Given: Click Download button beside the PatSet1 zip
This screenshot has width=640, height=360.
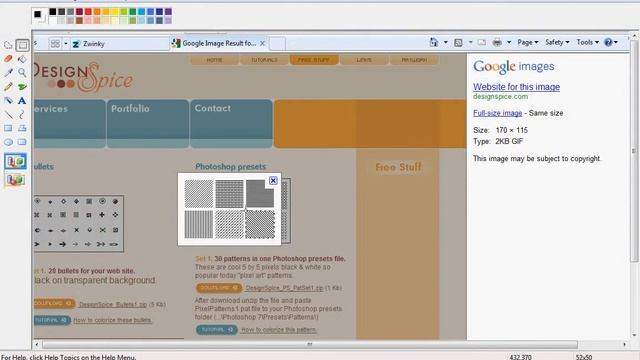Looking at the screenshot, I should pos(218,288).
